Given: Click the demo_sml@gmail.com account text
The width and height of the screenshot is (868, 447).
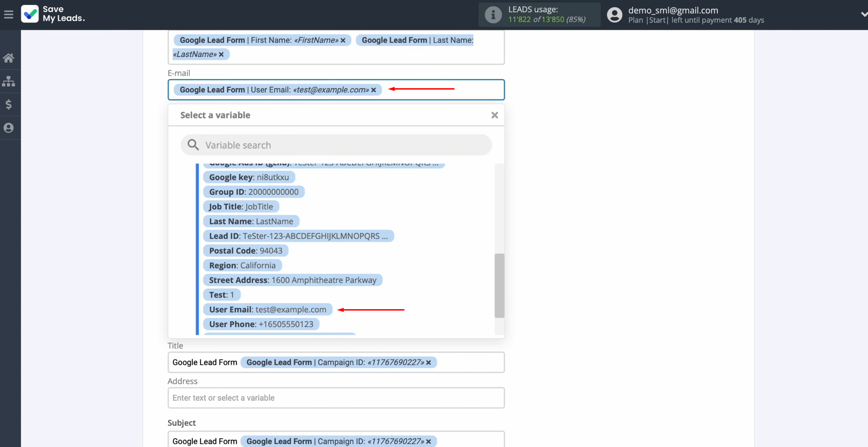Looking at the screenshot, I should [673, 10].
